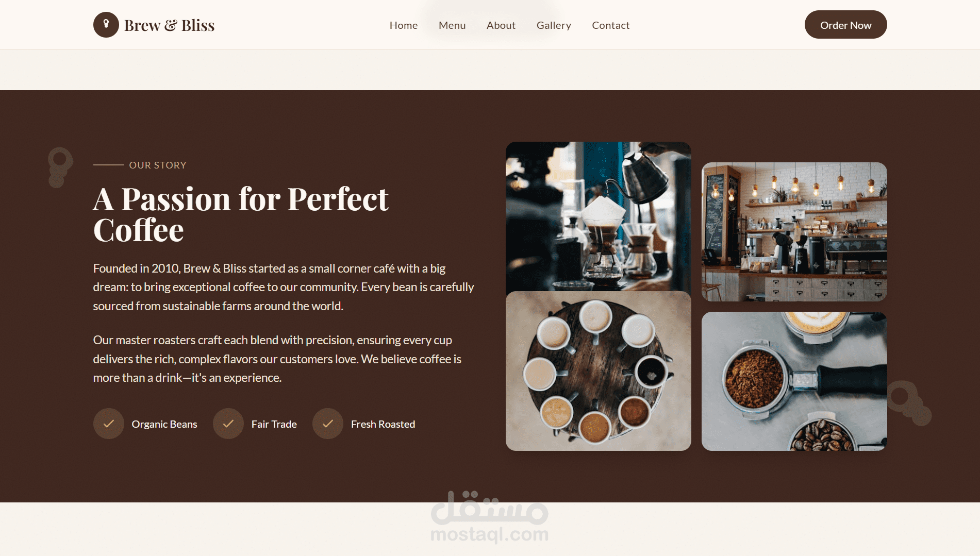Click the decorative bean icon beside the portafilter photo
Screen dimensions: 980x556
[x=909, y=402]
